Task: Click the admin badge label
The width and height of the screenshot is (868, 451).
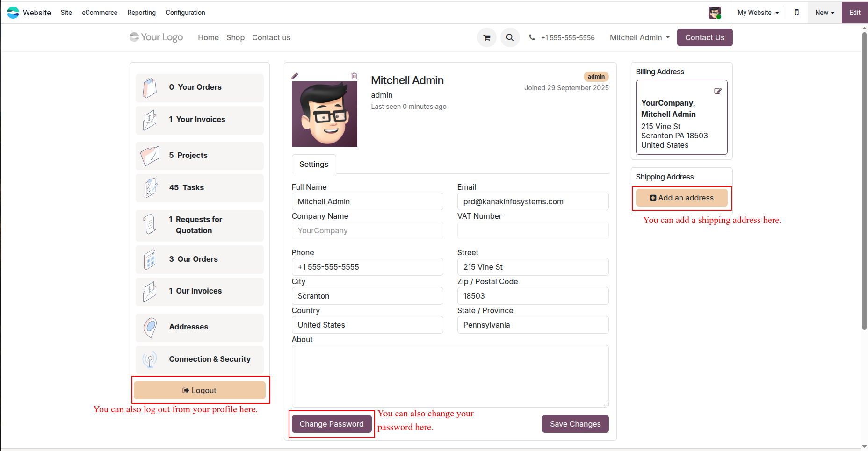Action: point(596,77)
